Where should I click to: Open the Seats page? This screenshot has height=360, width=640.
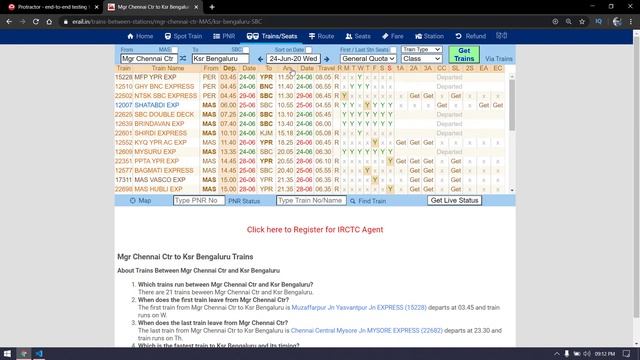(358, 36)
